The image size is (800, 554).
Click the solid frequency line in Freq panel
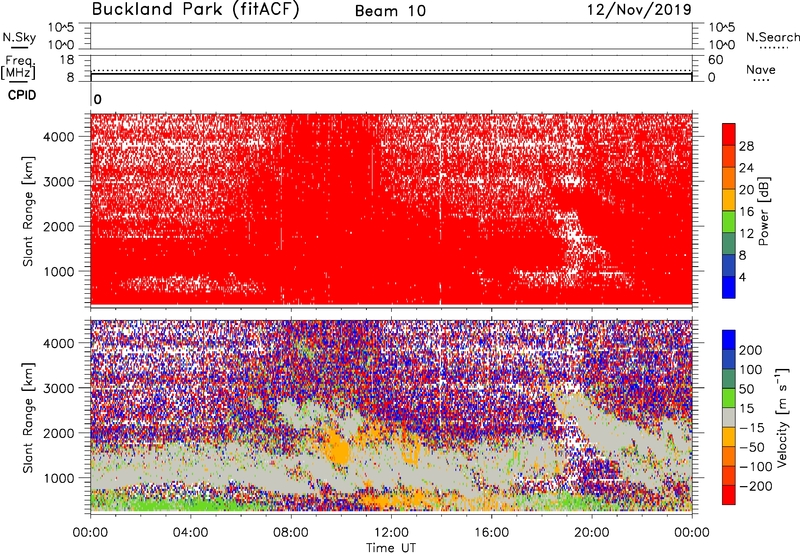391,74
